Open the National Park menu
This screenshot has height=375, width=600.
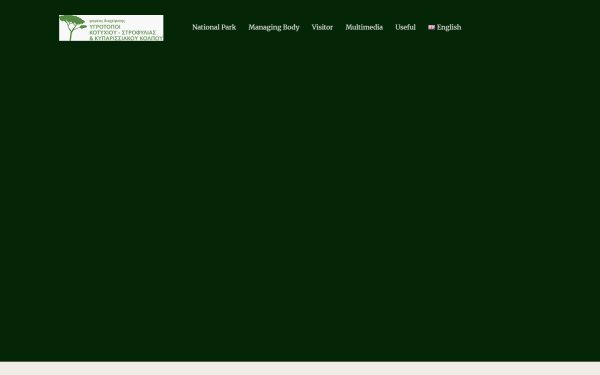pos(214,27)
